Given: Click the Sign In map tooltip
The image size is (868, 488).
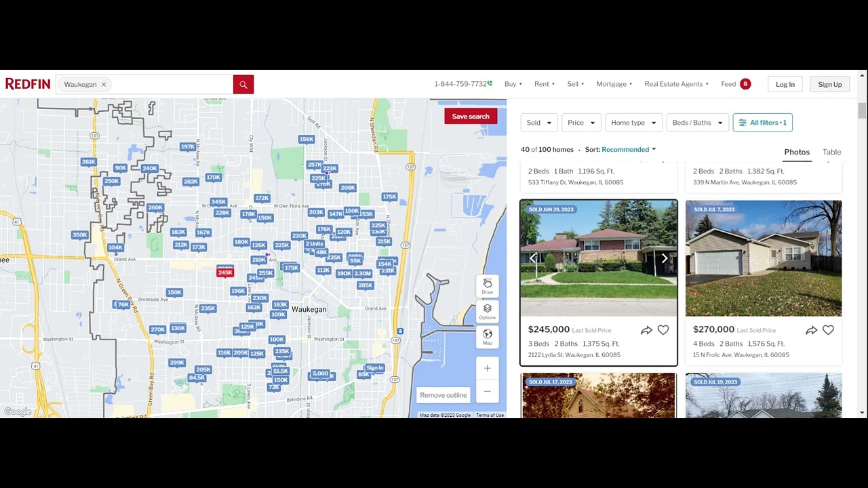Looking at the screenshot, I should [375, 368].
